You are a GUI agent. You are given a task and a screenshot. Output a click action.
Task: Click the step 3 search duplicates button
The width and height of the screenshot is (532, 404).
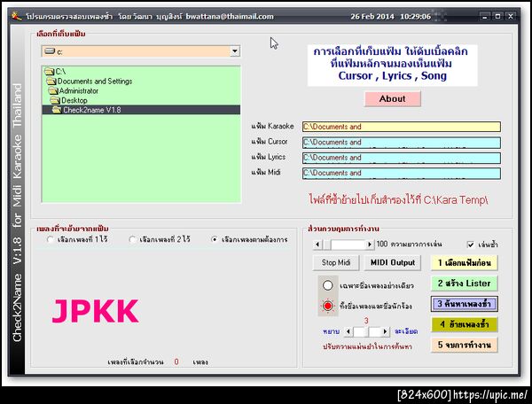click(464, 304)
